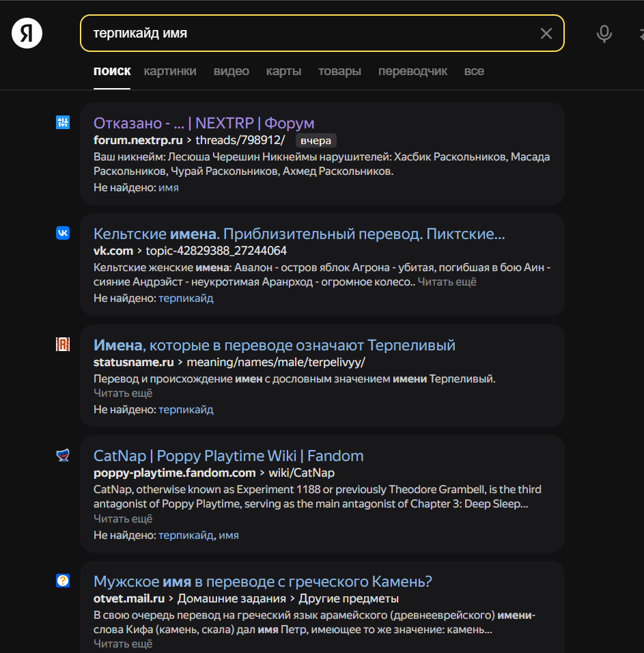The image size is (644, 653).
Task: Switch to the 'видео' tab
Action: (x=231, y=71)
